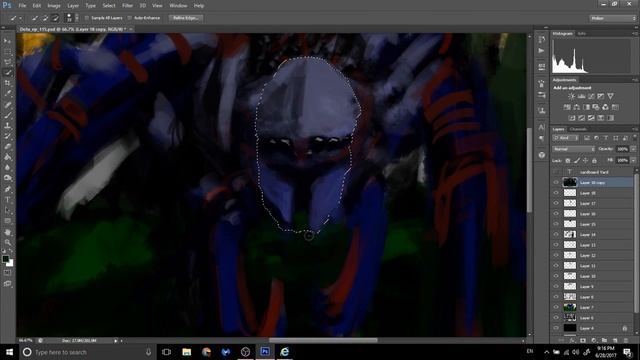
Task: Open Windows Start menu
Action: [9, 352]
